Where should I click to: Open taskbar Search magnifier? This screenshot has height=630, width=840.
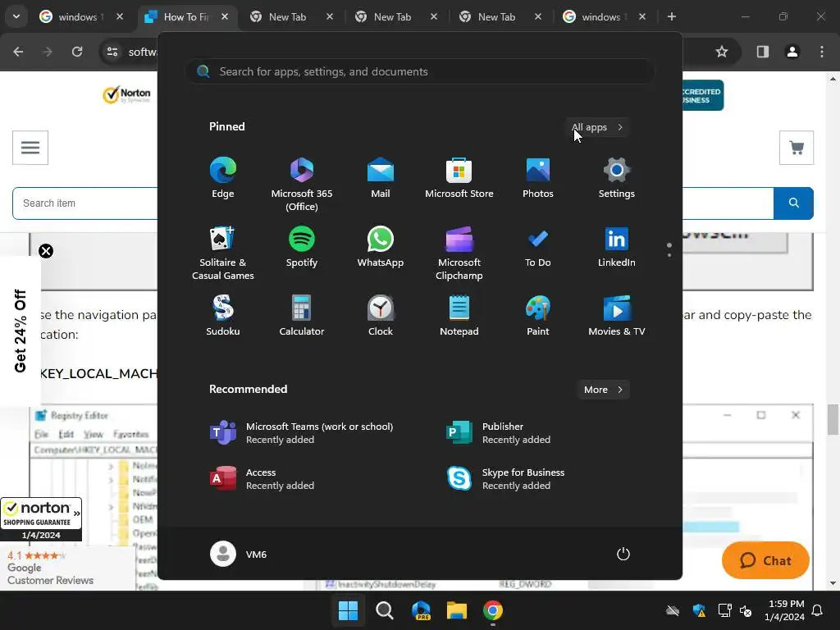coord(384,610)
